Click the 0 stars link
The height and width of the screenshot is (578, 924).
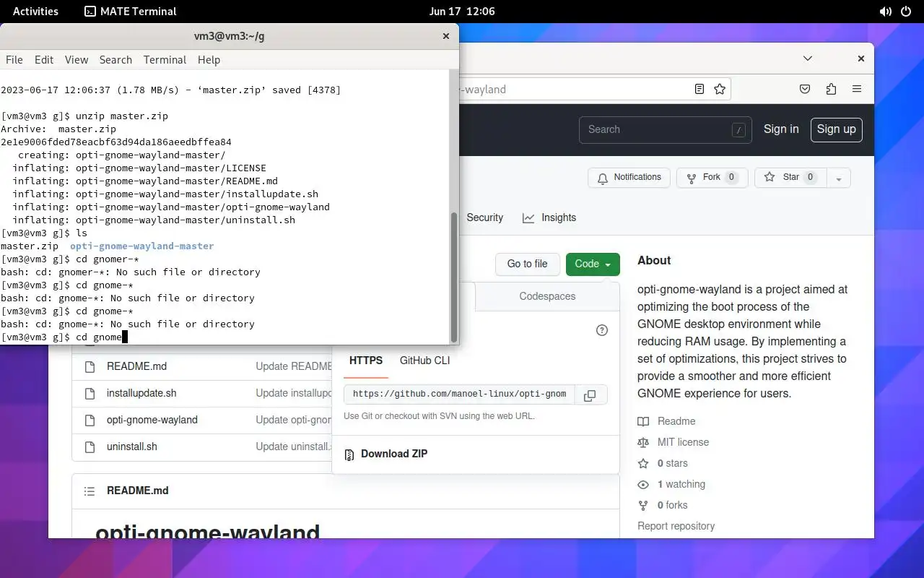[x=663, y=463]
